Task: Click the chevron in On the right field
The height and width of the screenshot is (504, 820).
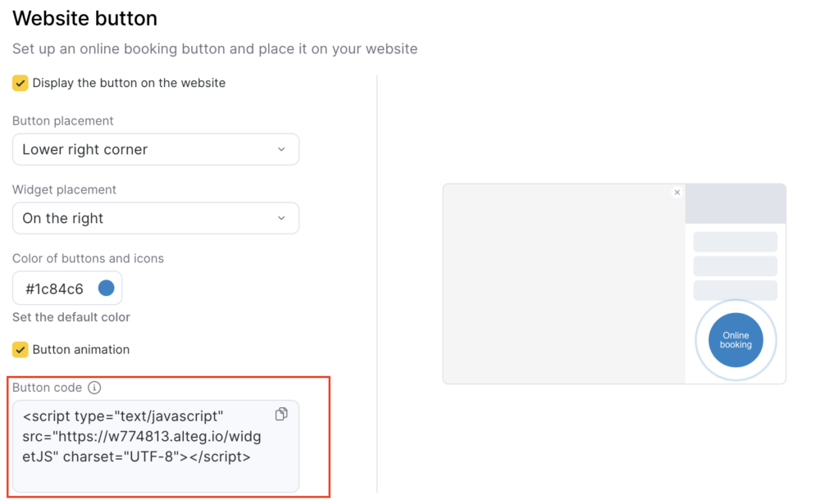Action: pyautogui.click(x=281, y=218)
